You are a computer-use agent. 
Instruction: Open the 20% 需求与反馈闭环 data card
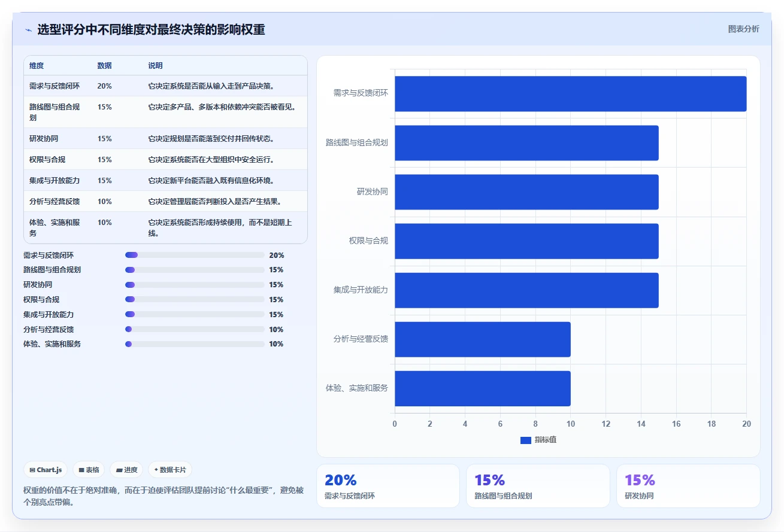click(x=388, y=486)
